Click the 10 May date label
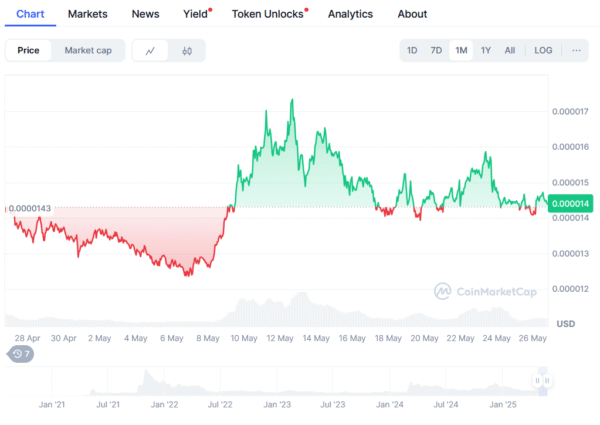 click(x=244, y=339)
